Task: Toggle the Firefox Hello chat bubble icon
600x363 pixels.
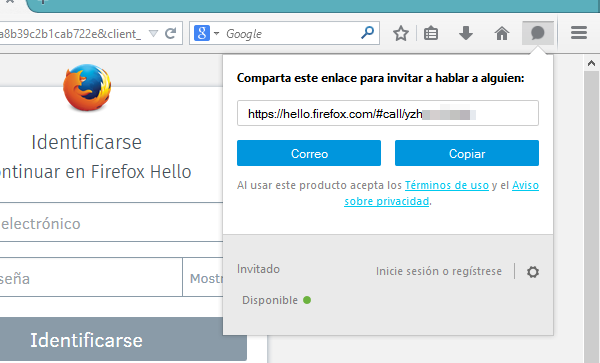Action: [x=538, y=33]
